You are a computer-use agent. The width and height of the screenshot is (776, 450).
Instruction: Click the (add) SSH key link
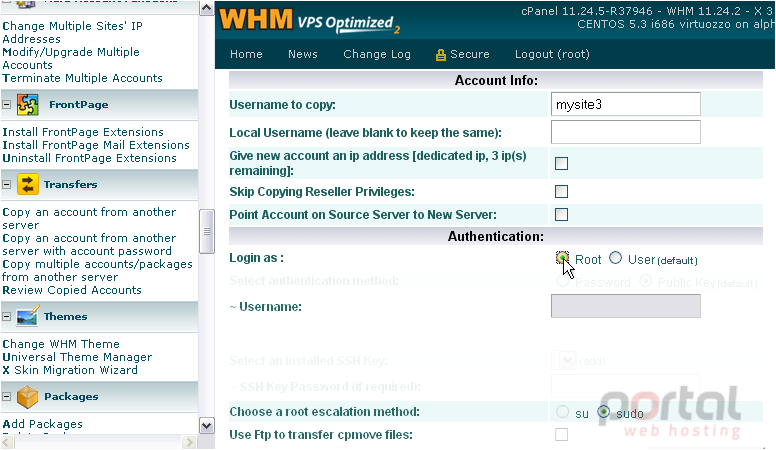coord(592,361)
